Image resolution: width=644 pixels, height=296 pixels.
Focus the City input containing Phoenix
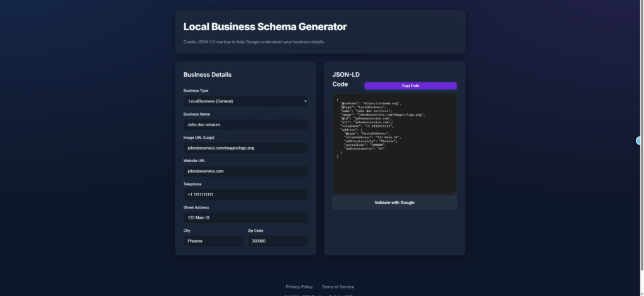point(213,241)
